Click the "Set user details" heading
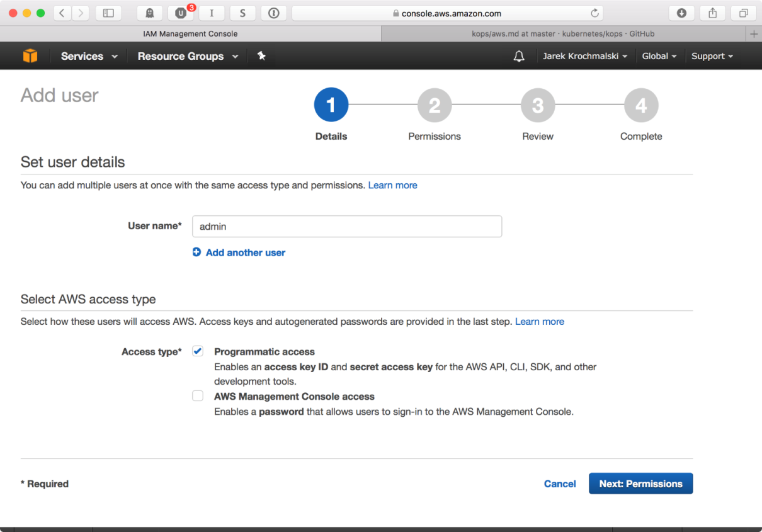Viewport: 762px width, 532px height. (x=73, y=162)
